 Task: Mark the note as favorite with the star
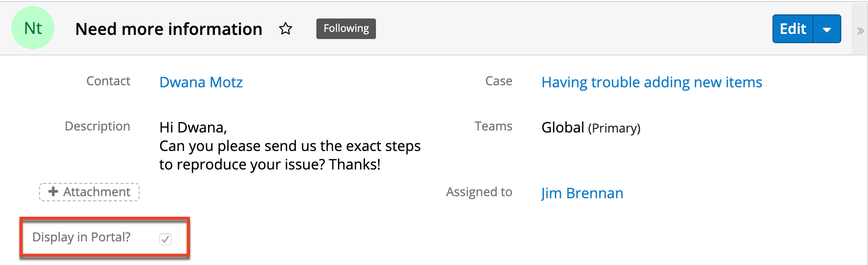coord(286,29)
